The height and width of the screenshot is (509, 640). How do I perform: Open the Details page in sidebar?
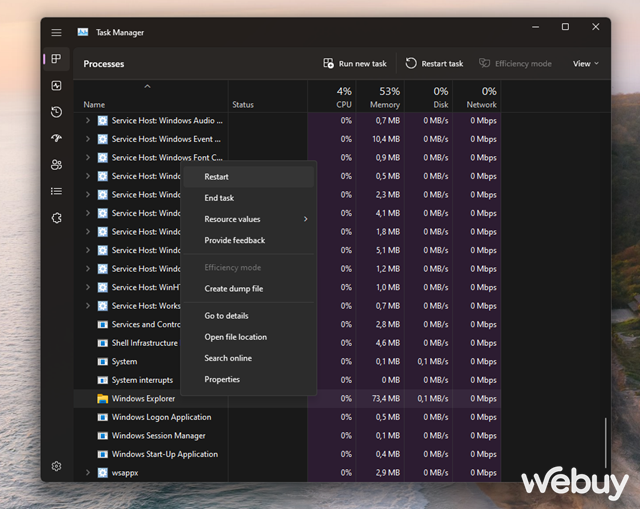pos(56,191)
